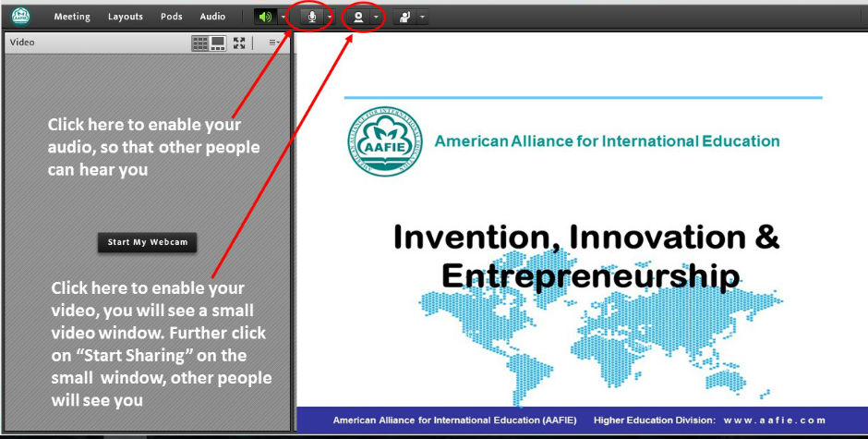Image resolution: width=868 pixels, height=439 pixels.
Task: Open the Video pod options menu
Action: point(274,43)
